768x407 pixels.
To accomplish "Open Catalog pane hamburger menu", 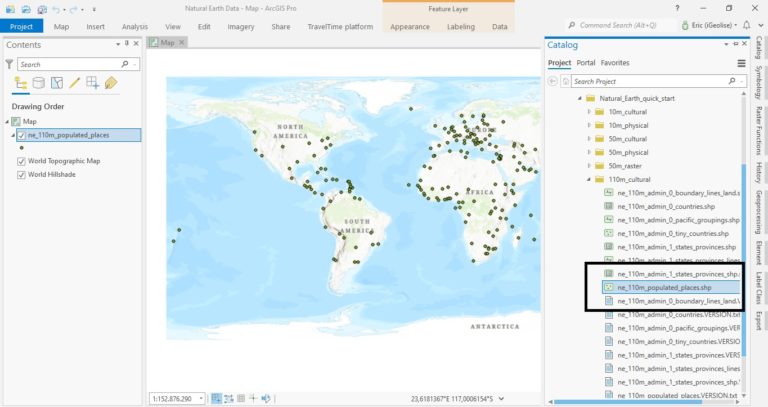I will [x=741, y=63].
